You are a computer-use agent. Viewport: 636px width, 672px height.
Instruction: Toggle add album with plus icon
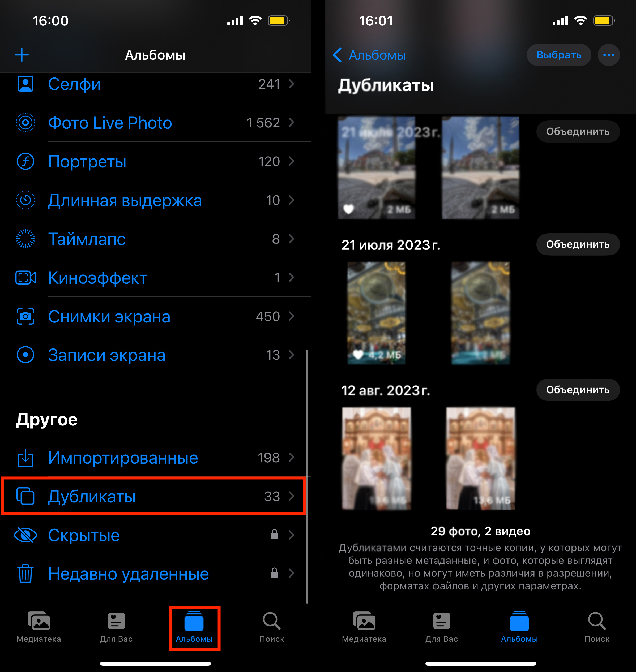pos(22,55)
